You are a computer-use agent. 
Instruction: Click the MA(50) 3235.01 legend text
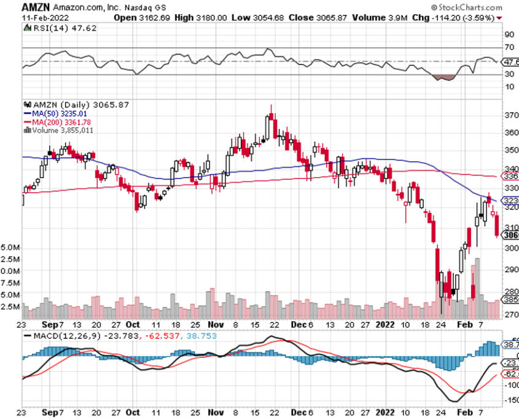59,114
